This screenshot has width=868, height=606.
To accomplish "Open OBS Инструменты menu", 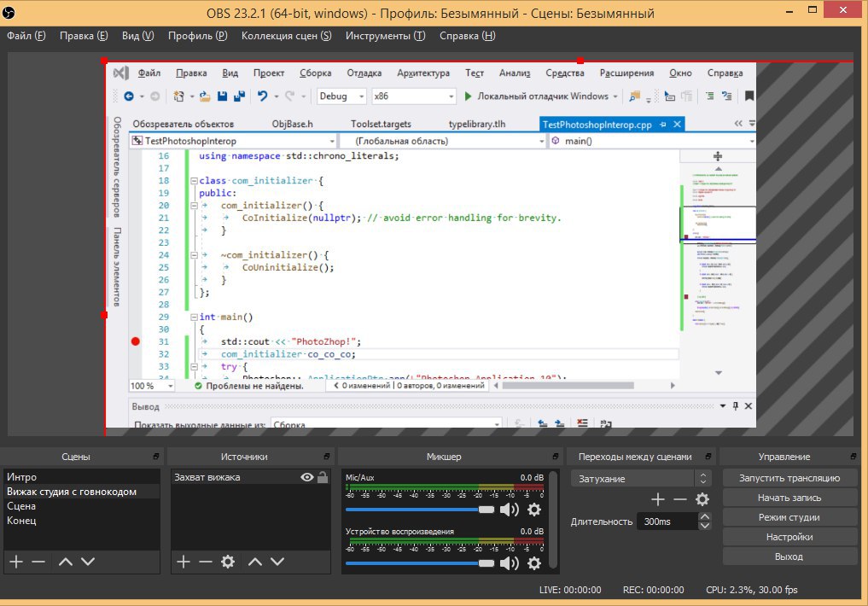I will pos(385,35).
